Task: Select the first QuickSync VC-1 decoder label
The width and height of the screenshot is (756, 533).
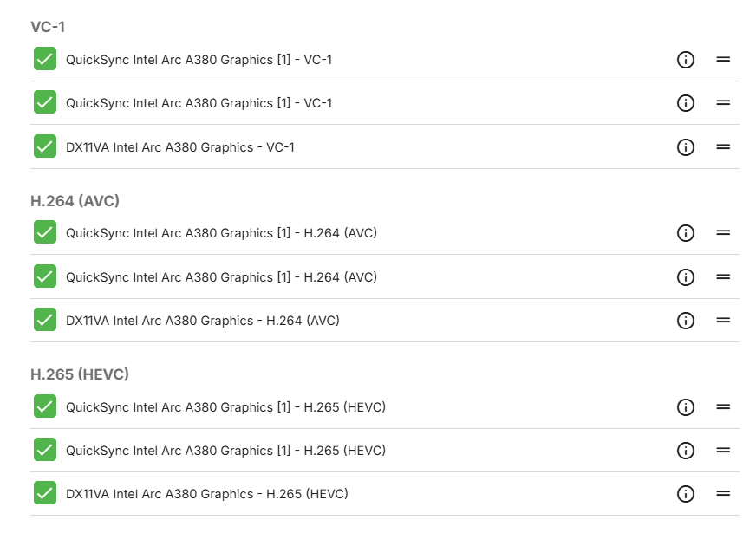Action: [x=199, y=60]
